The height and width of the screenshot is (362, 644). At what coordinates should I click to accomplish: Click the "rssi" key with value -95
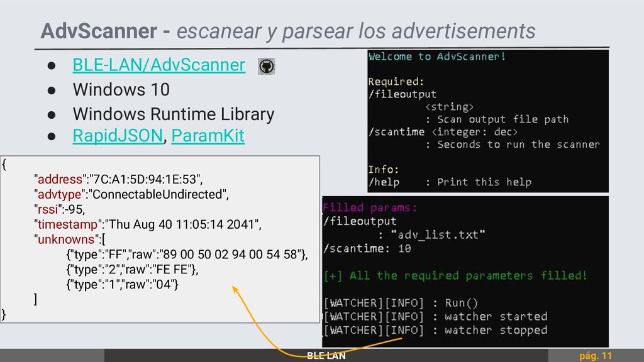point(60,209)
